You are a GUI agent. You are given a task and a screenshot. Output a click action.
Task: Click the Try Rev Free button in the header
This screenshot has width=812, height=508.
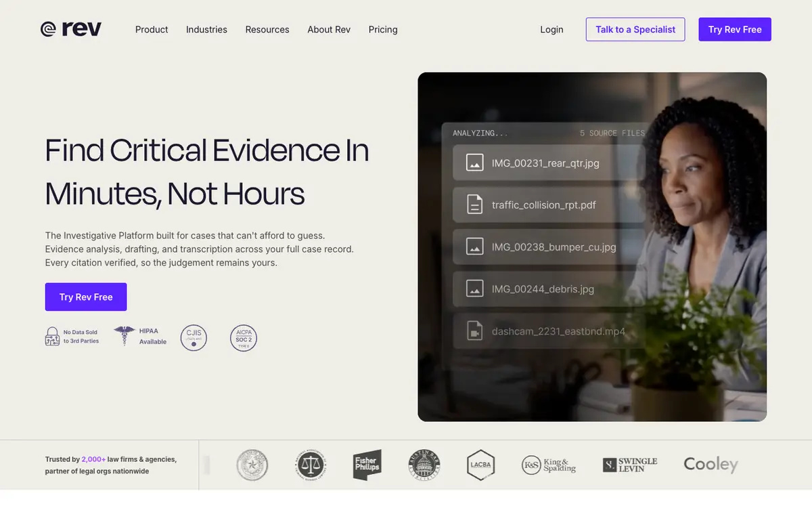(x=735, y=29)
